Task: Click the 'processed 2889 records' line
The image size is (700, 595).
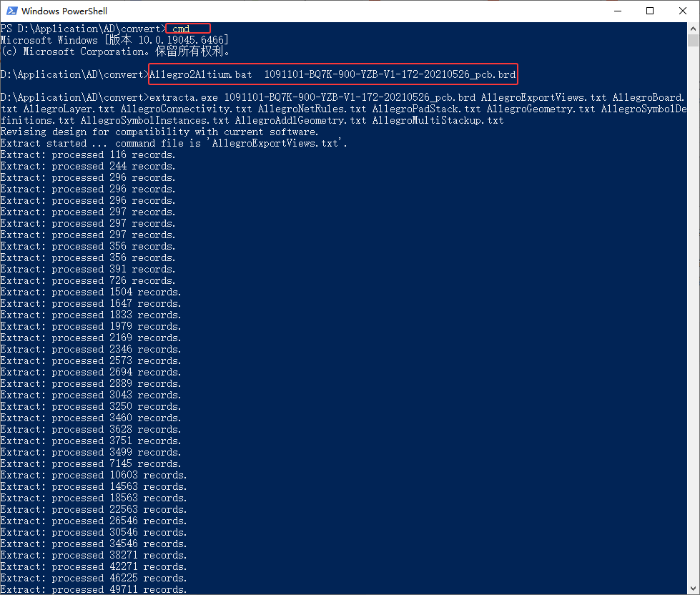Action: pyautogui.click(x=91, y=383)
